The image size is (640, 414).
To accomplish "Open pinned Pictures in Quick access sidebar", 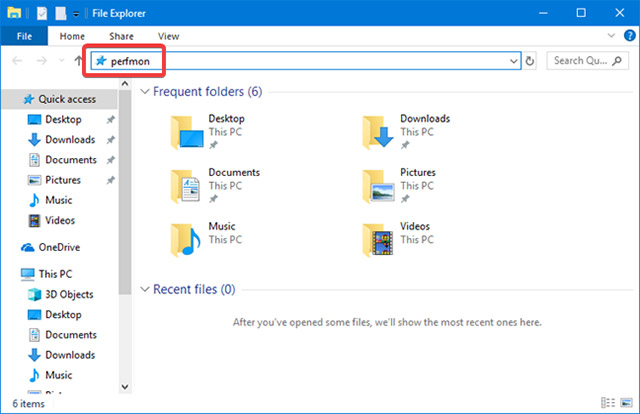I will 54,180.
